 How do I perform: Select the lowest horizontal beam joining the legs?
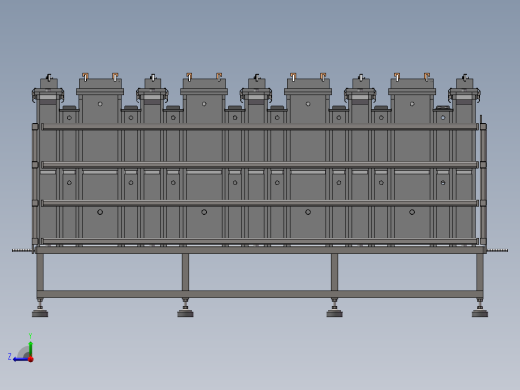tap(260, 294)
